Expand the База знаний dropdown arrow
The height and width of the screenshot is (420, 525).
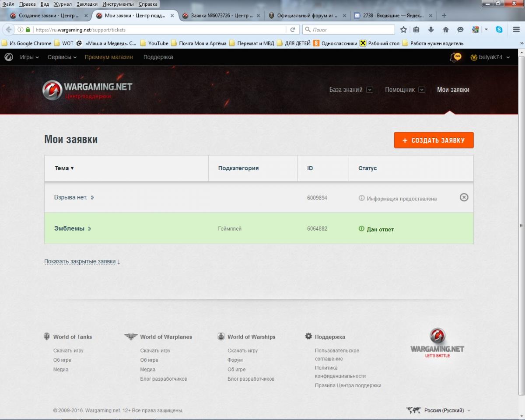pos(370,90)
